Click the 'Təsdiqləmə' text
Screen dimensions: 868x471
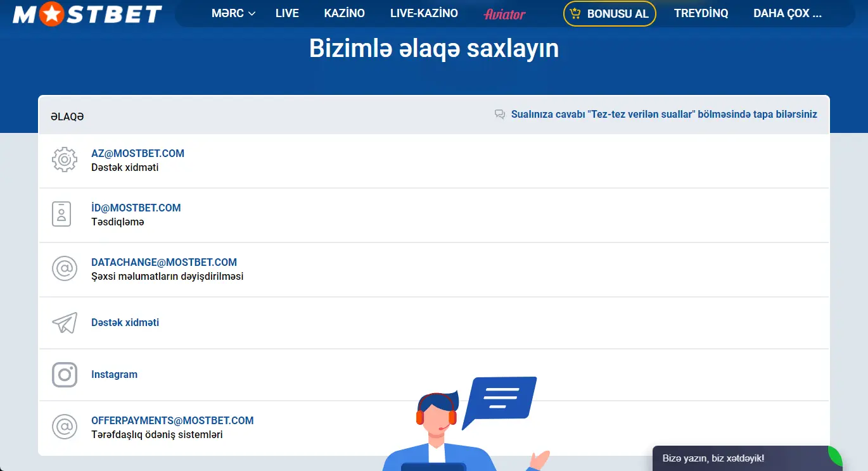click(x=118, y=222)
